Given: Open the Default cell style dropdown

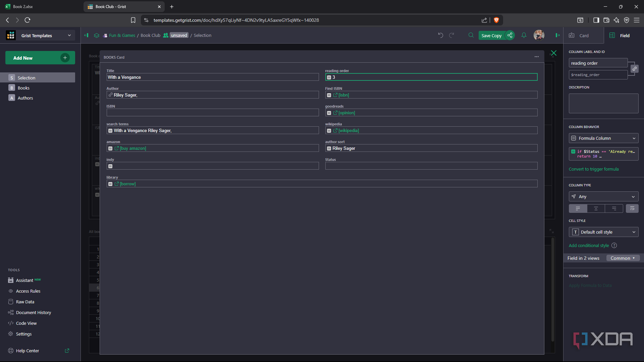Looking at the screenshot, I should [x=603, y=232].
